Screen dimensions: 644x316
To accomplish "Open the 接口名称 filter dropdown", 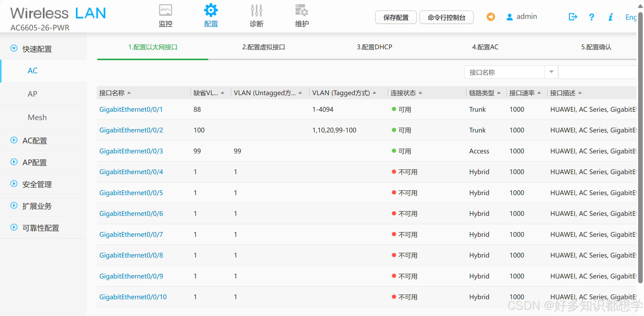I will (551, 72).
